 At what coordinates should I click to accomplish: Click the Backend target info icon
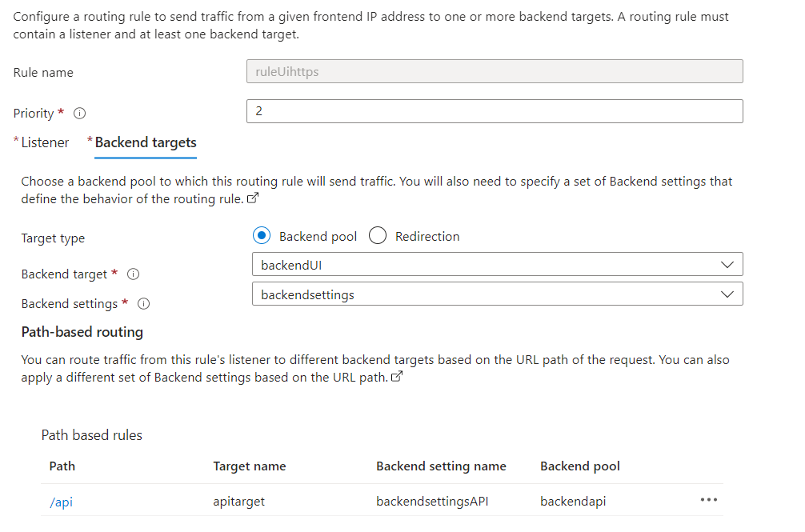133,274
